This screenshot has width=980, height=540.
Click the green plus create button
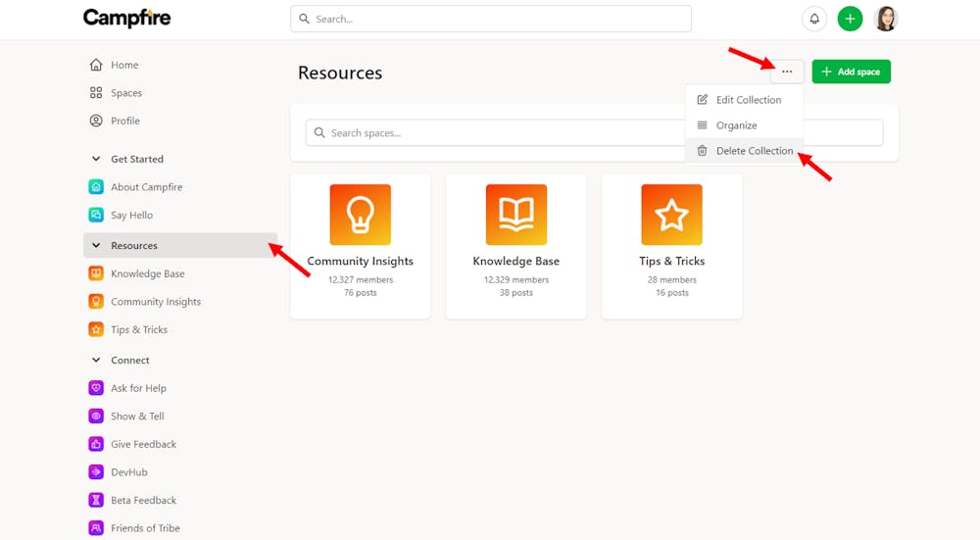coord(850,19)
